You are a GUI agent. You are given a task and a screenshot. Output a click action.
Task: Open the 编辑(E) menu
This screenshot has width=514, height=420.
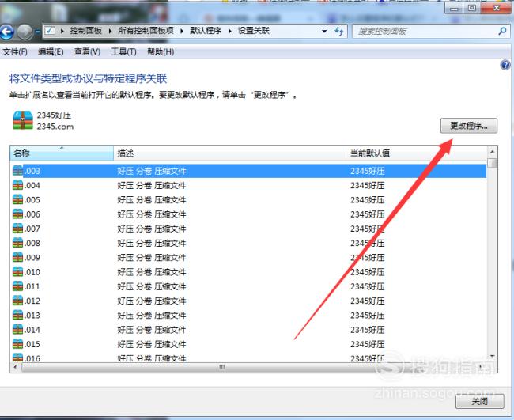point(51,51)
